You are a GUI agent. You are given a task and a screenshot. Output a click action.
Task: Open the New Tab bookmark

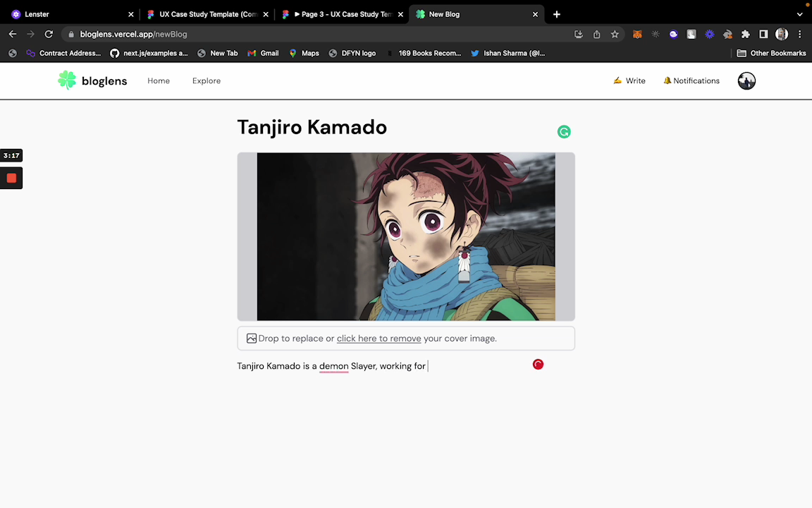218,53
